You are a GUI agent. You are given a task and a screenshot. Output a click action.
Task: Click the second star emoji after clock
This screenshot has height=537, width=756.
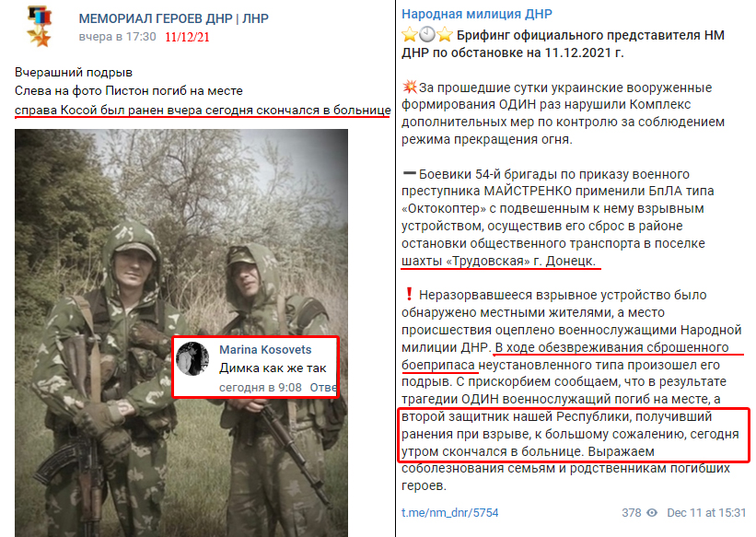[x=445, y=35]
